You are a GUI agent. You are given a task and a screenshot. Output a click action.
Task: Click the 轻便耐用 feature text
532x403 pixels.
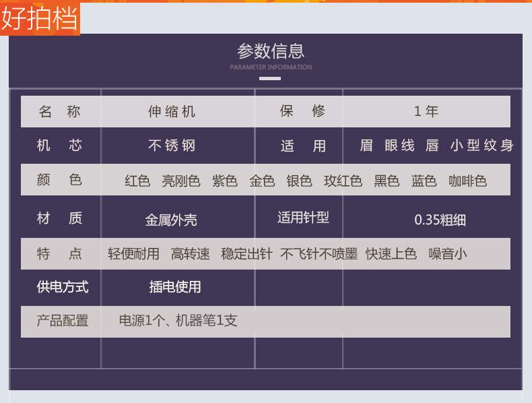point(134,253)
